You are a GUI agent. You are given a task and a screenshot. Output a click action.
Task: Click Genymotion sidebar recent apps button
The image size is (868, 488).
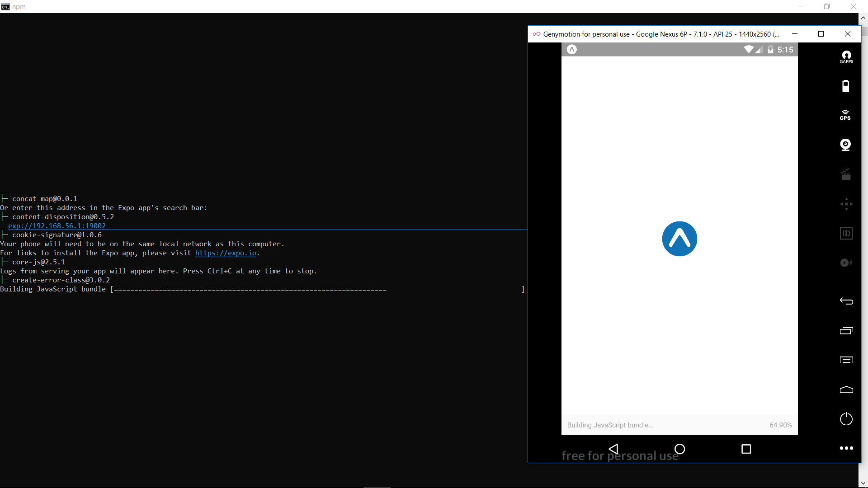846,331
